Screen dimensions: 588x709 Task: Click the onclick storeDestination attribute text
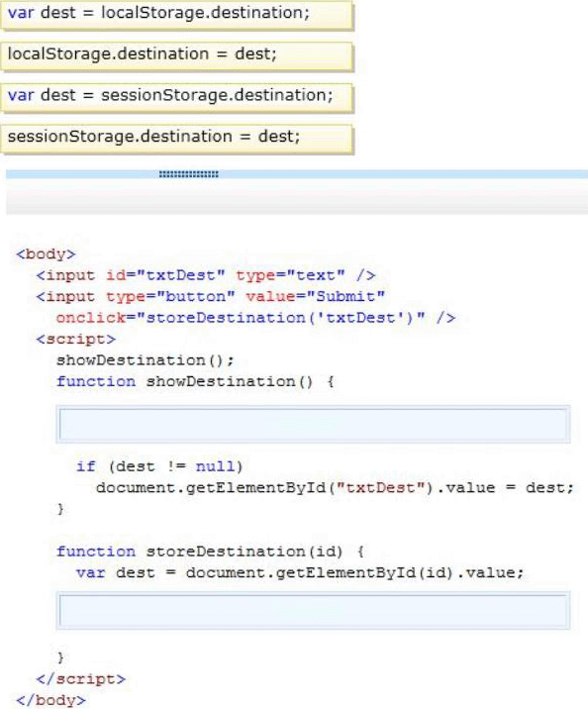[255, 318]
